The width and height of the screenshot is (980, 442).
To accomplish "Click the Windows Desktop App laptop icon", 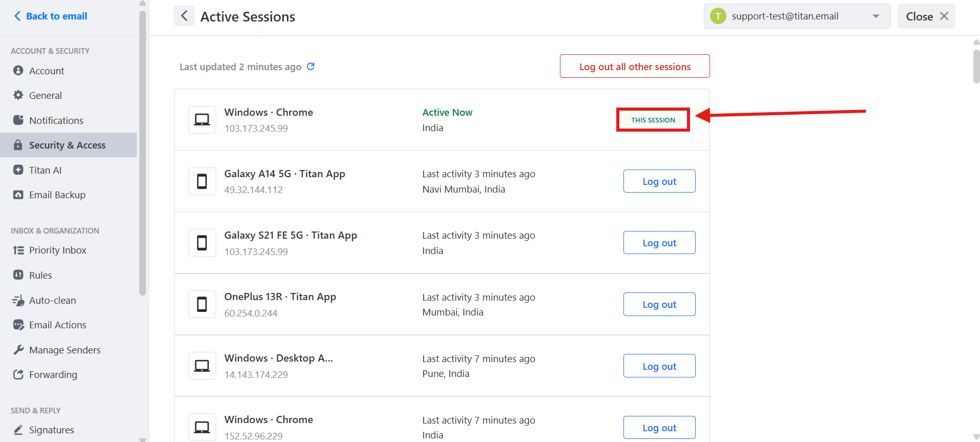I will (202, 366).
